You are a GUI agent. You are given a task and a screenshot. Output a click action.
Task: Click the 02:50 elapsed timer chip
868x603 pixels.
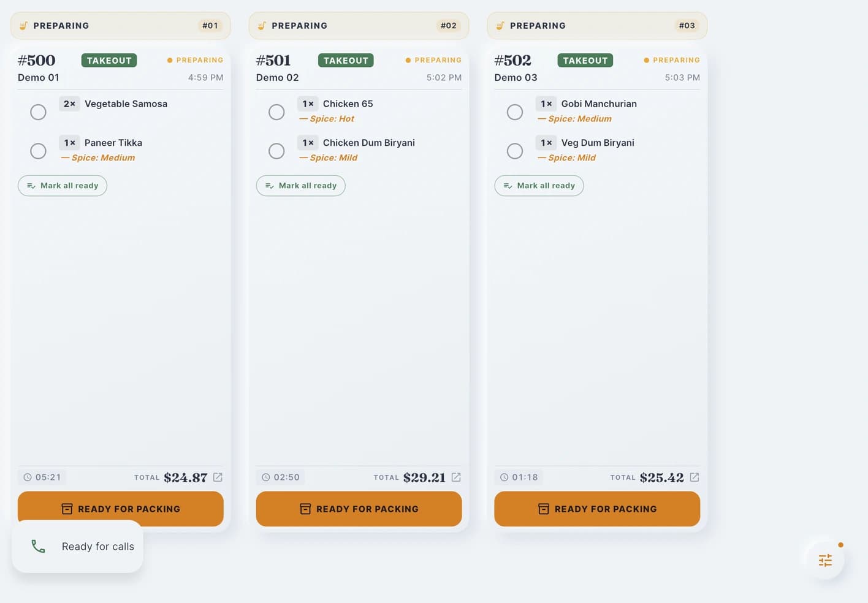(281, 477)
